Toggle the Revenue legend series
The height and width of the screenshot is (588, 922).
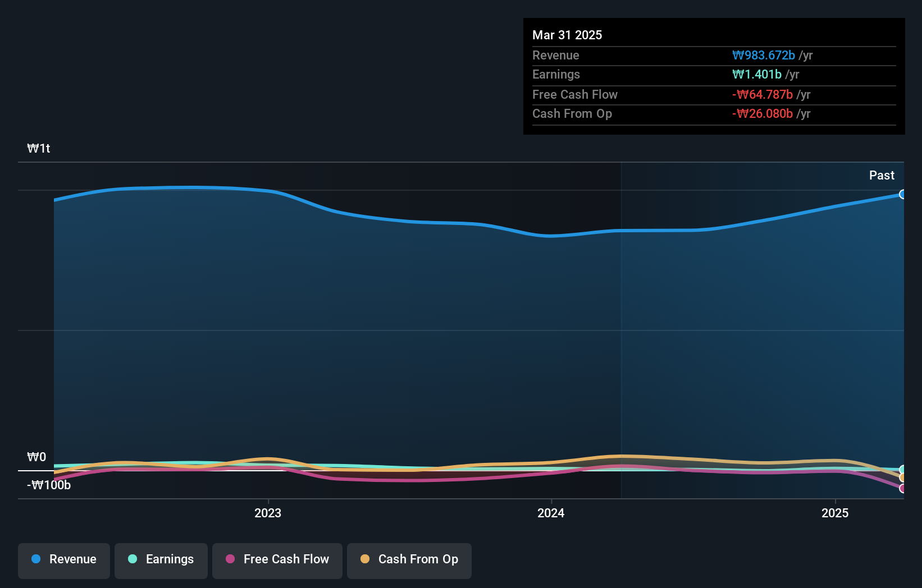(64, 561)
